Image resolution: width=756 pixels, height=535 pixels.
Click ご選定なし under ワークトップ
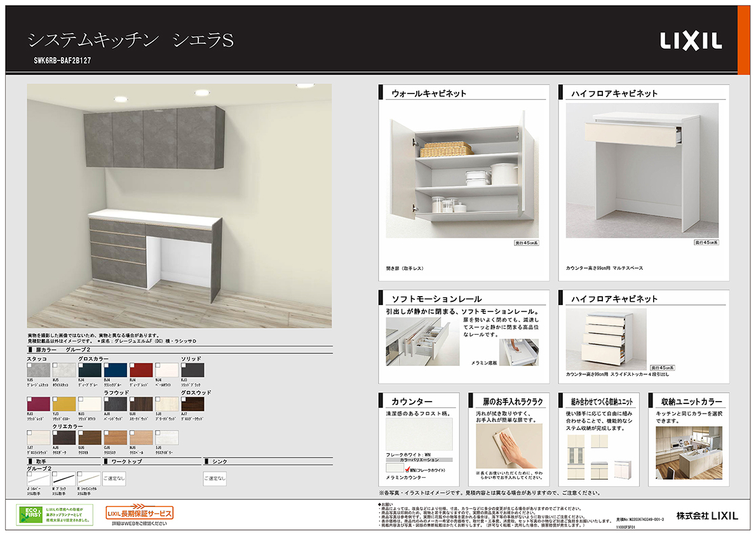(x=114, y=478)
